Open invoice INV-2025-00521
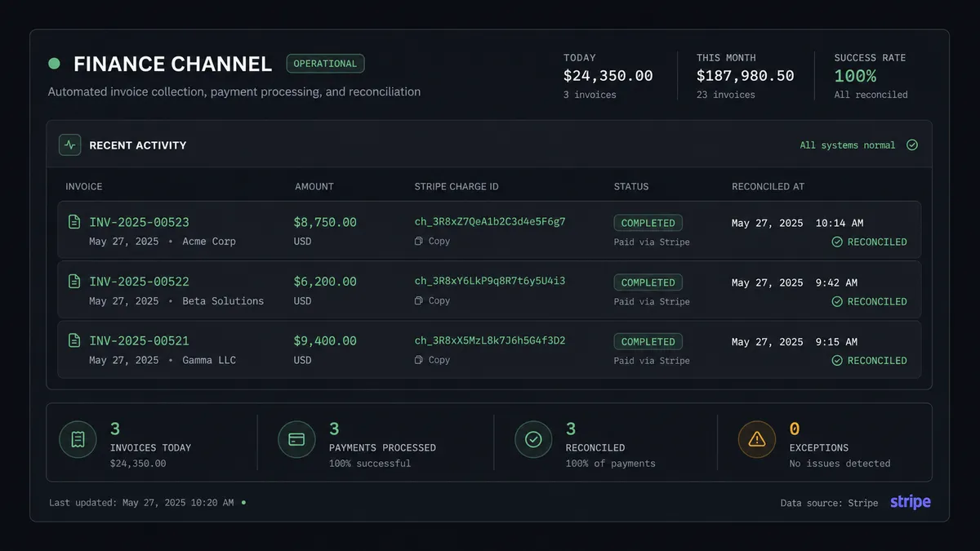The height and width of the screenshot is (551, 980). (139, 340)
